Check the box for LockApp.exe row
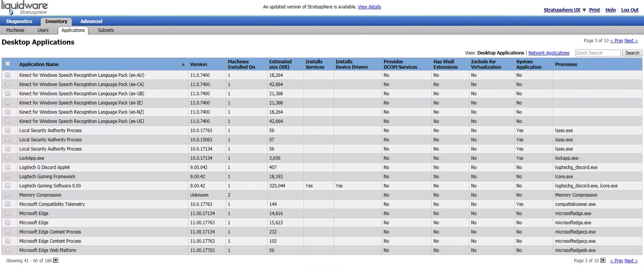Screen dimensions: 644x265 point(8,158)
